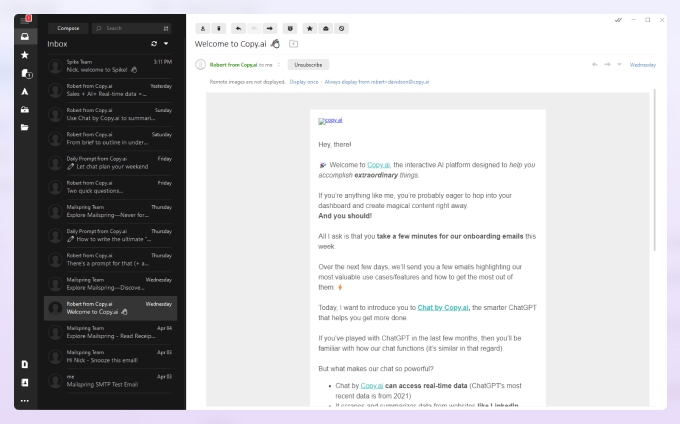Image resolution: width=680 pixels, height=424 pixels.
Task: Open 'Explore Mailspring - Read Receip...' email
Action: 111,333
